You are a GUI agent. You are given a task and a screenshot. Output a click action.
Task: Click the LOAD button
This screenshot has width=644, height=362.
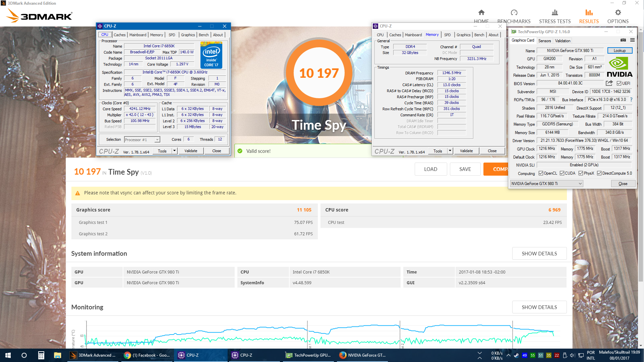430,169
